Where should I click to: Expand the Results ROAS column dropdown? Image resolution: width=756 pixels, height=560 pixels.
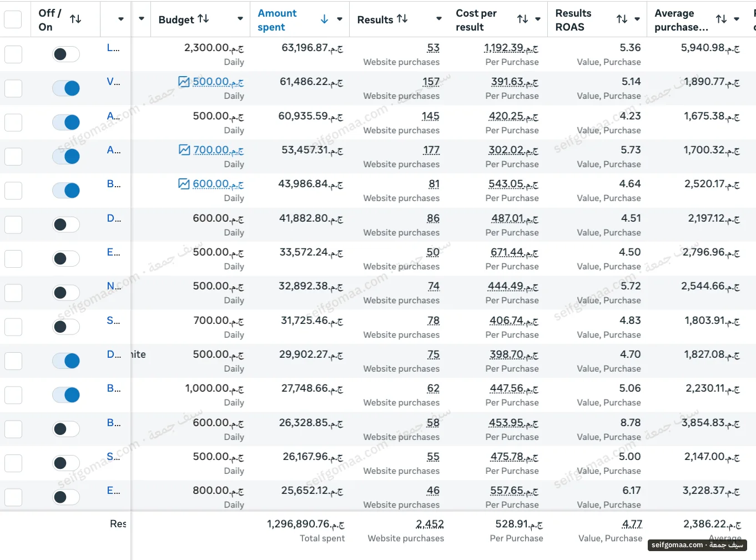pyautogui.click(x=637, y=19)
